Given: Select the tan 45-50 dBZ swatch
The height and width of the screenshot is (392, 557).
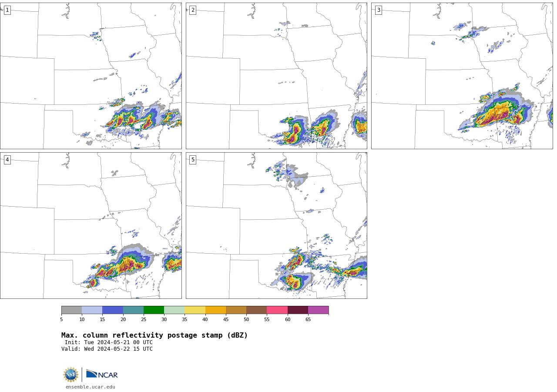Looking at the screenshot, I should [x=236, y=310].
